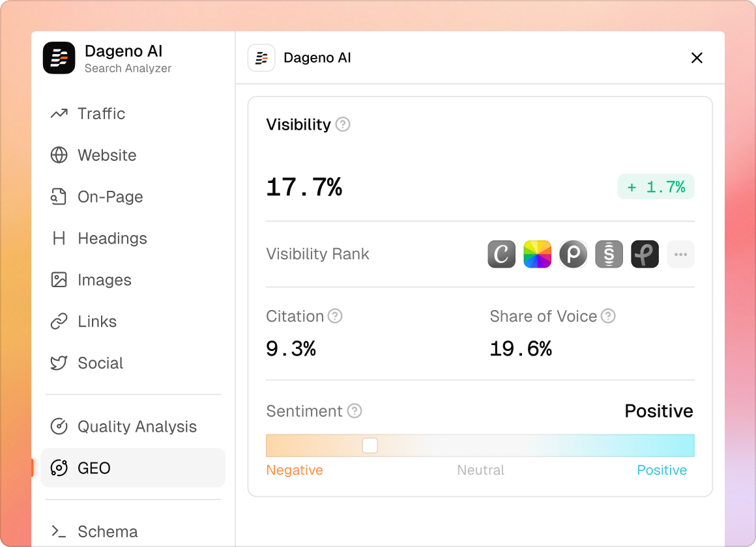The height and width of the screenshot is (547, 756).
Task: Click the Citation help question mark icon
Action: [x=335, y=316]
